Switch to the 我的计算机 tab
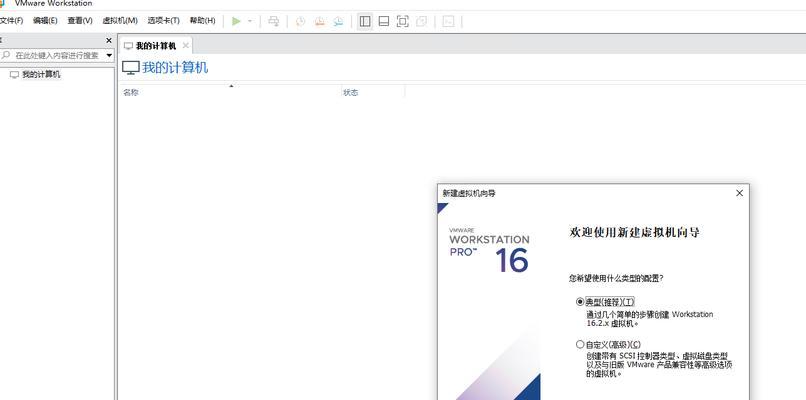The width and height of the screenshot is (806, 400). click(156, 46)
